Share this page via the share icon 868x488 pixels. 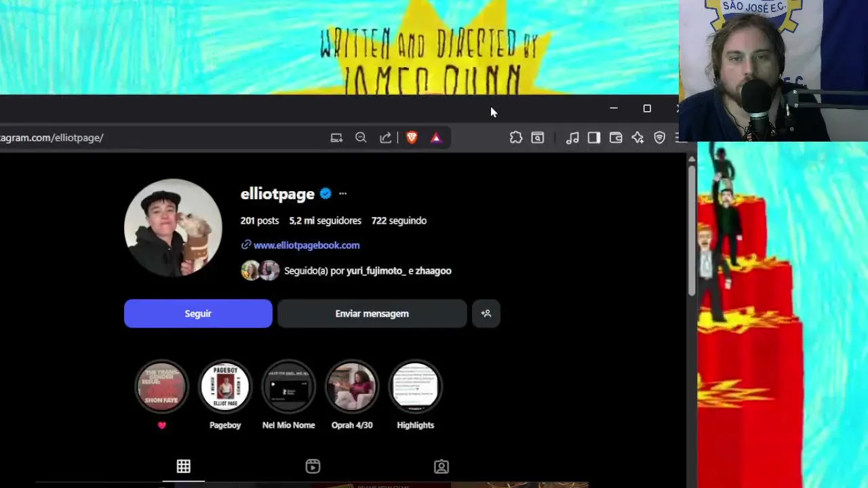point(385,138)
